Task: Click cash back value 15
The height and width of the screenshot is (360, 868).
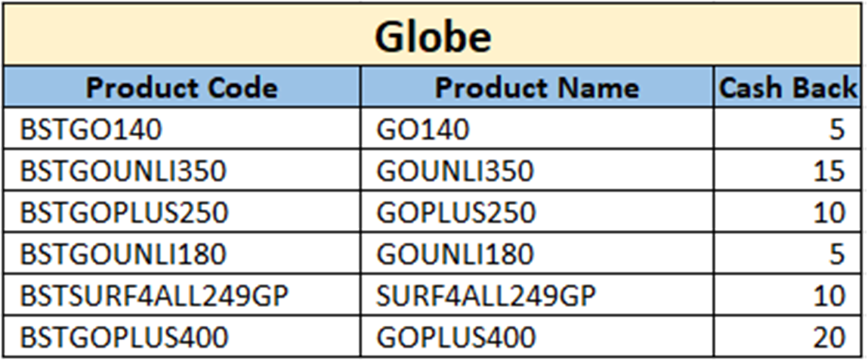Action: (829, 172)
